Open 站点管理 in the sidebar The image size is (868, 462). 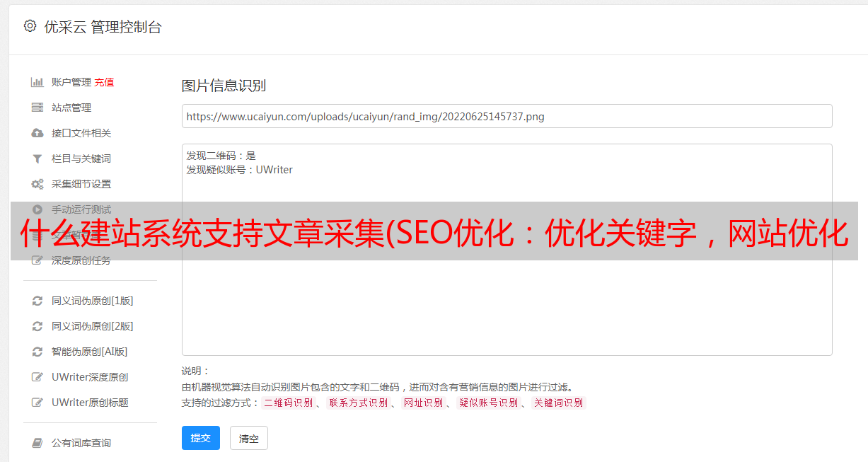[71, 108]
